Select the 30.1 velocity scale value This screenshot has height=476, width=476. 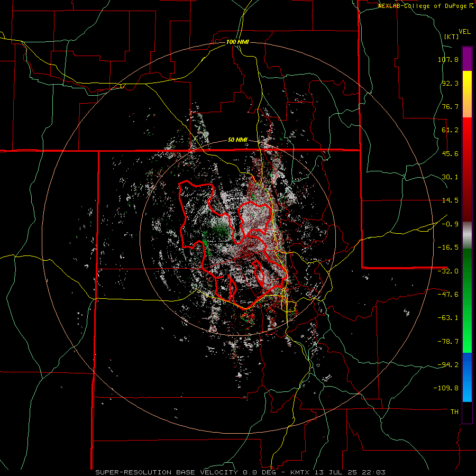[x=450, y=177]
